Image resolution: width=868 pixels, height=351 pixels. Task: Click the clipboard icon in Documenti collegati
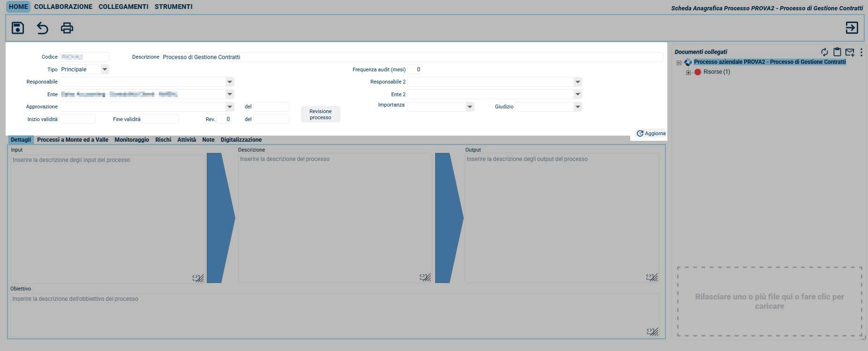pos(837,52)
